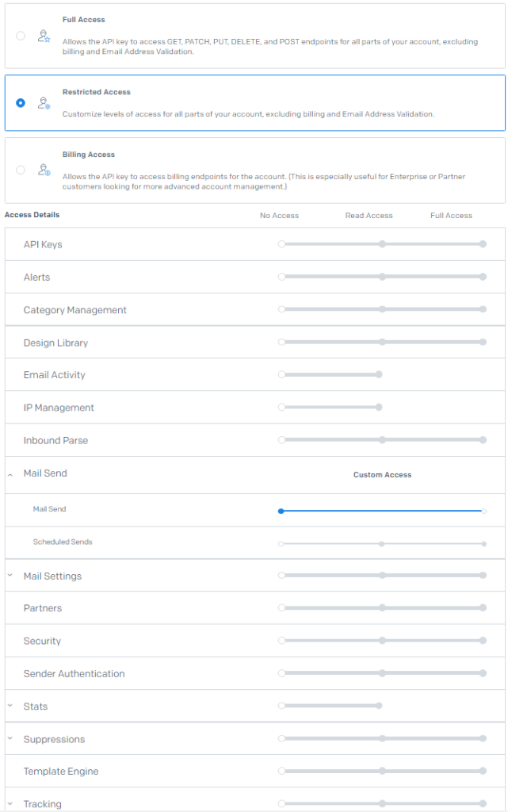
Task: Select the Restricted Access radio button
Action: [x=21, y=103]
